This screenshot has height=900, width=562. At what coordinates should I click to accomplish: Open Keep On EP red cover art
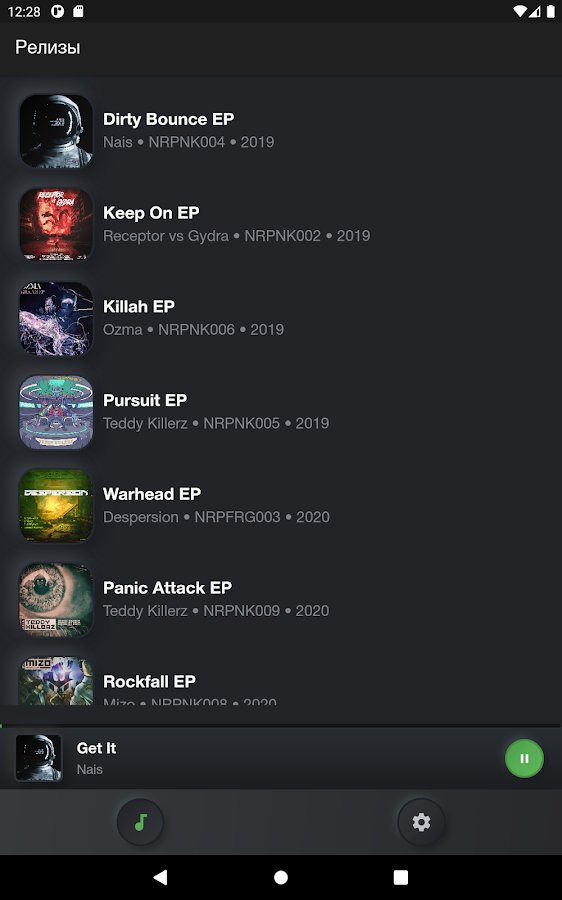click(x=56, y=225)
